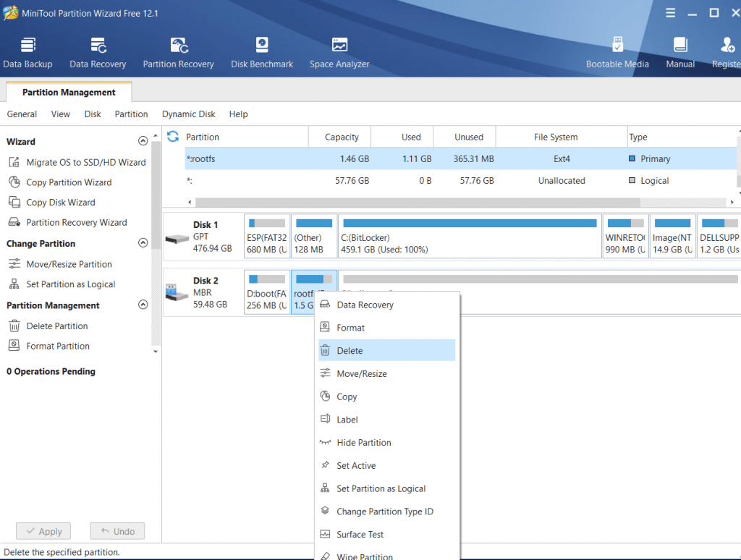This screenshot has width=741, height=560.
Task: Select the ESP(FAT32) partition block
Action: (267, 236)
